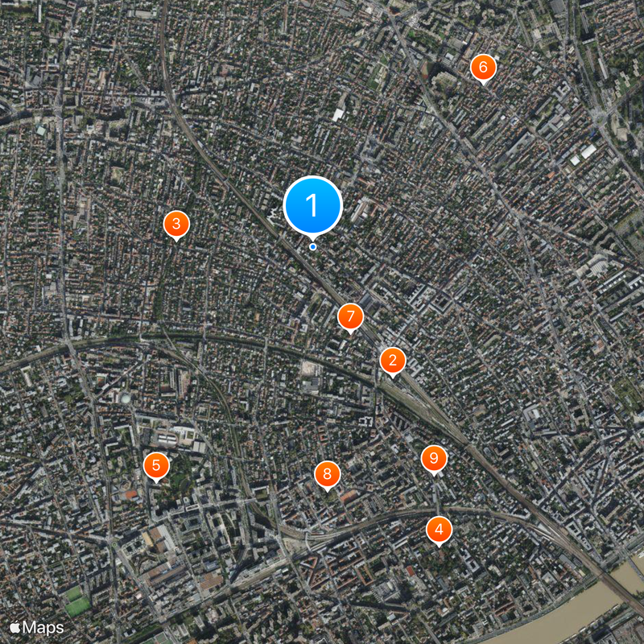Click the white-roofed building near the top center
The image size is (644, 644).
point(337,114)
